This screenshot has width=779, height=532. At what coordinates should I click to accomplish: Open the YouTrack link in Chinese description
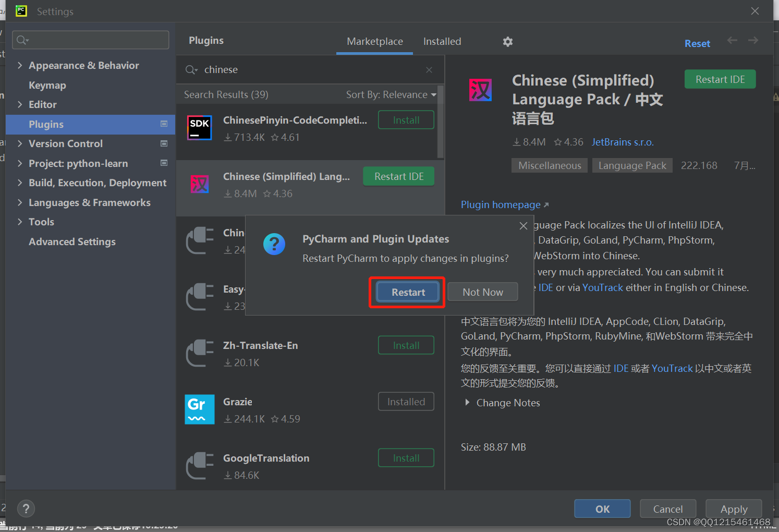click(x=672, y=368)
